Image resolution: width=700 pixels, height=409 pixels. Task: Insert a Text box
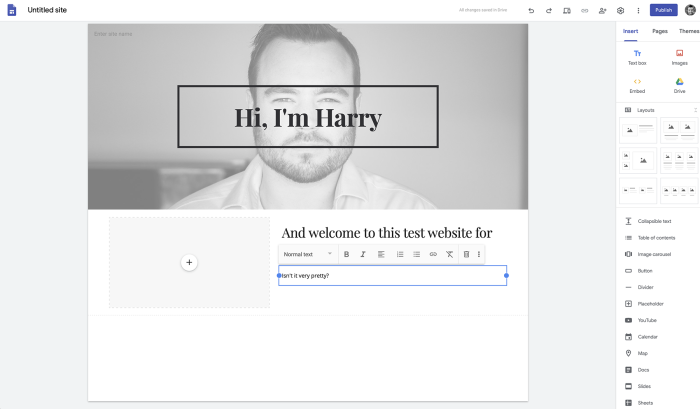637,58
